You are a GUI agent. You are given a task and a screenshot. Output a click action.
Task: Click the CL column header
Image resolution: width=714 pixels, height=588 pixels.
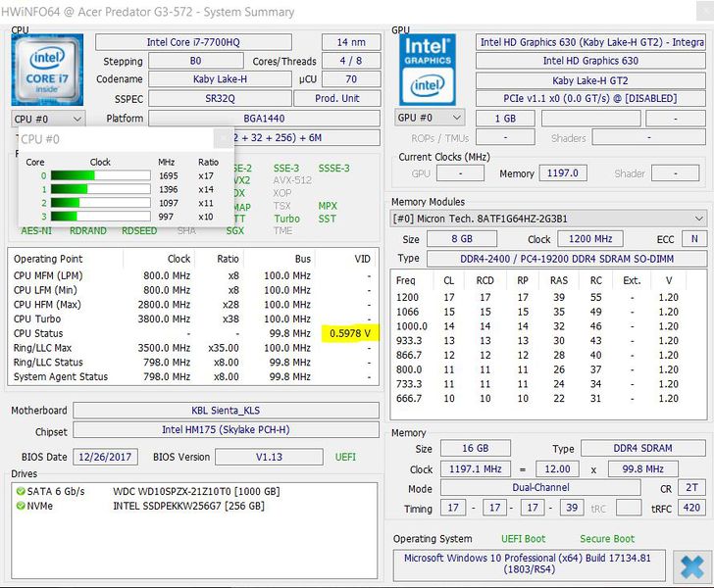click(x=448, y=280)
